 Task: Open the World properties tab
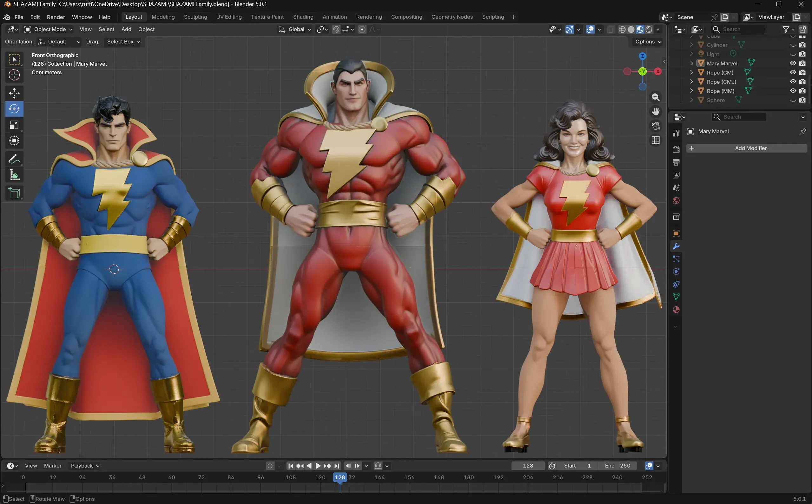[676, 200]
